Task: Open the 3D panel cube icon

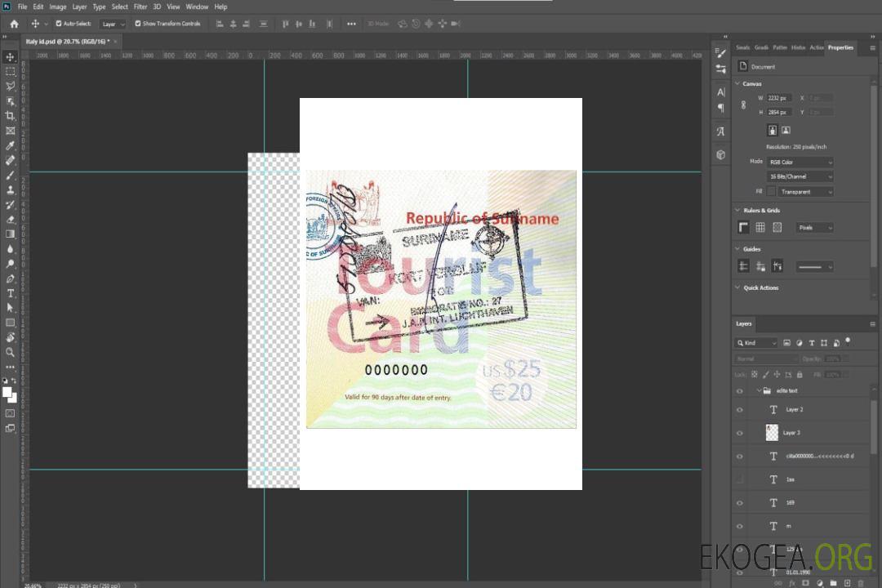Action: click(721, 154)
